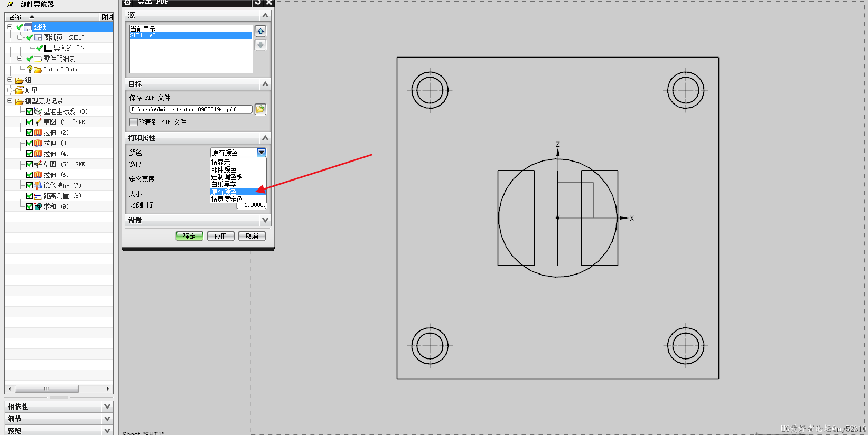Toggle checkbox for 距离测量 (8)
868x435 pixels.
[x=30, y=196]
